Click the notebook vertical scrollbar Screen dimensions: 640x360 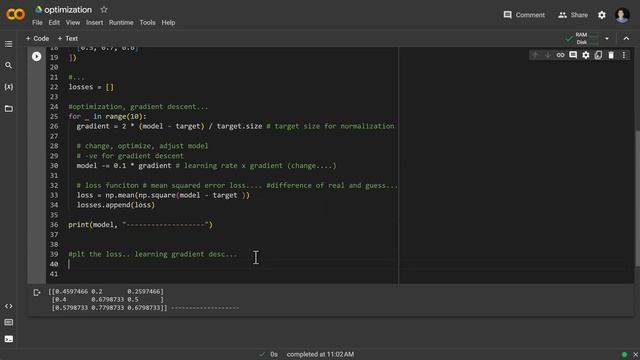click(x=637, y=198)
